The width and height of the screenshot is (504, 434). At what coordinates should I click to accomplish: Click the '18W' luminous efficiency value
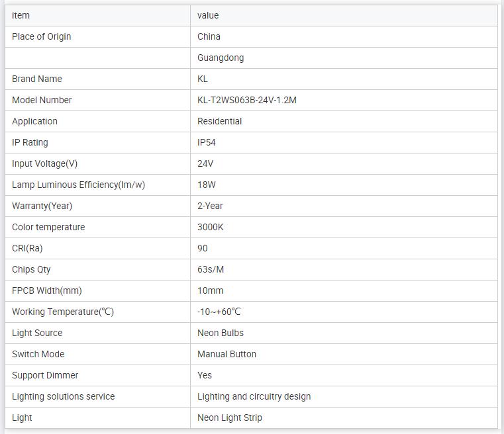[x=207, y=185]
